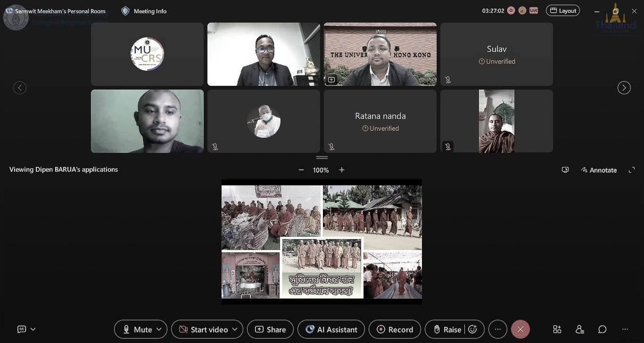
Task: Mute the microphone
Action: [x=138, y=329]
